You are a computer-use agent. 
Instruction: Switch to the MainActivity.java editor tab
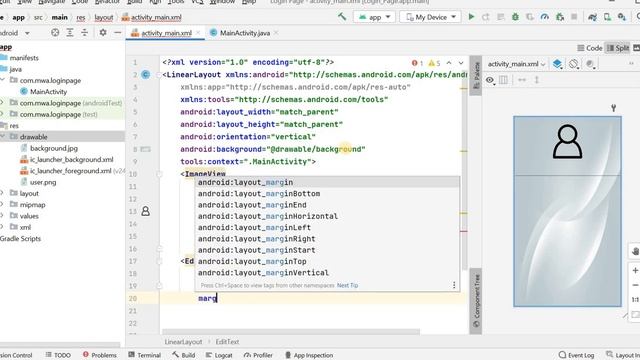point(244,33)
